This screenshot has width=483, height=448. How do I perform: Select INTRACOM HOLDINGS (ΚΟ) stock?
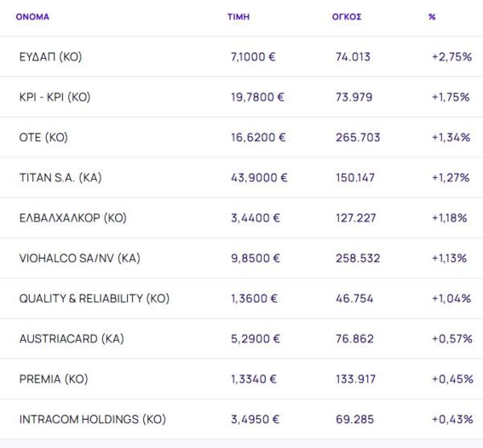point(93,420)
